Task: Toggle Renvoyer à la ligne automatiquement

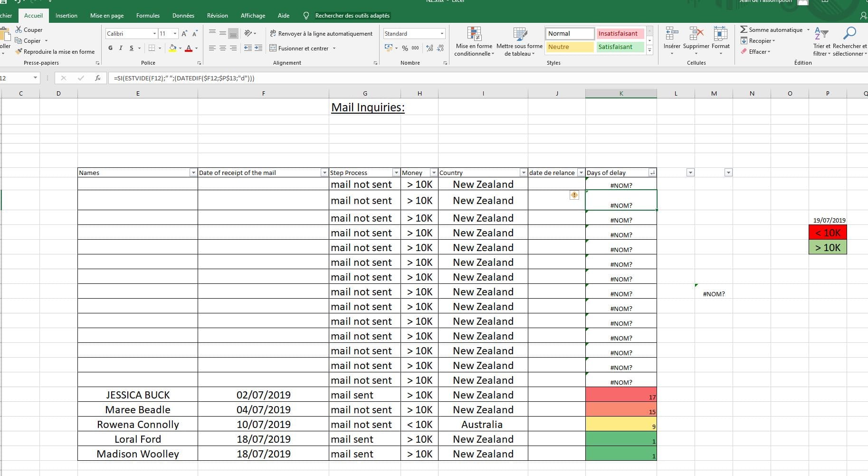Action: [321, 33]
